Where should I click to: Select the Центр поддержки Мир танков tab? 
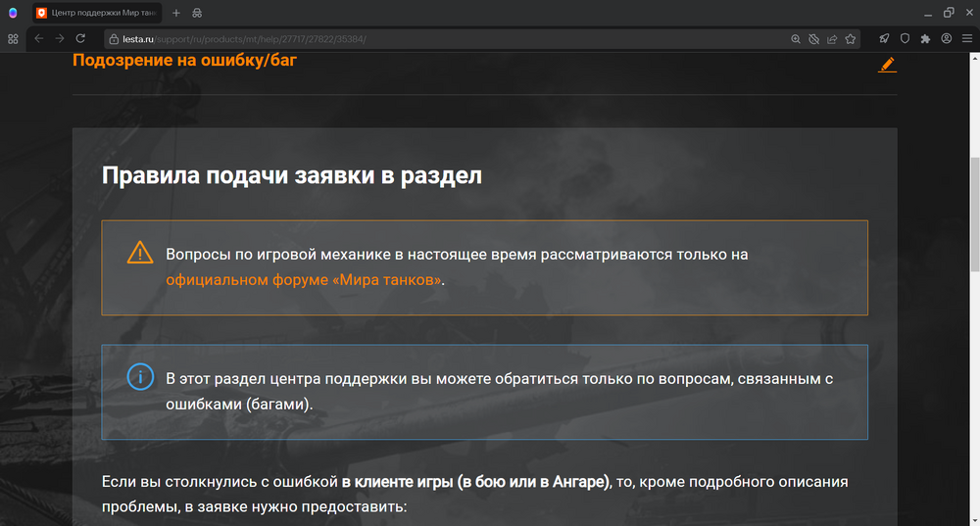point(97,13)
